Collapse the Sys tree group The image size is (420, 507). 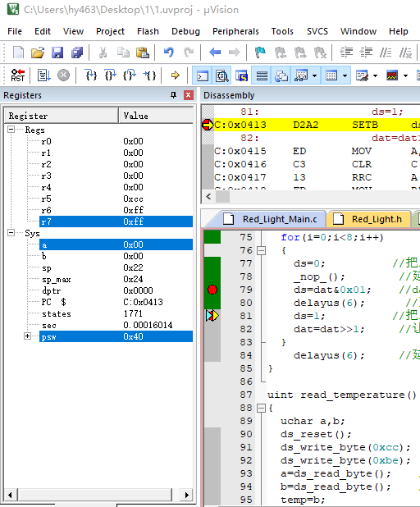point(11,233)
